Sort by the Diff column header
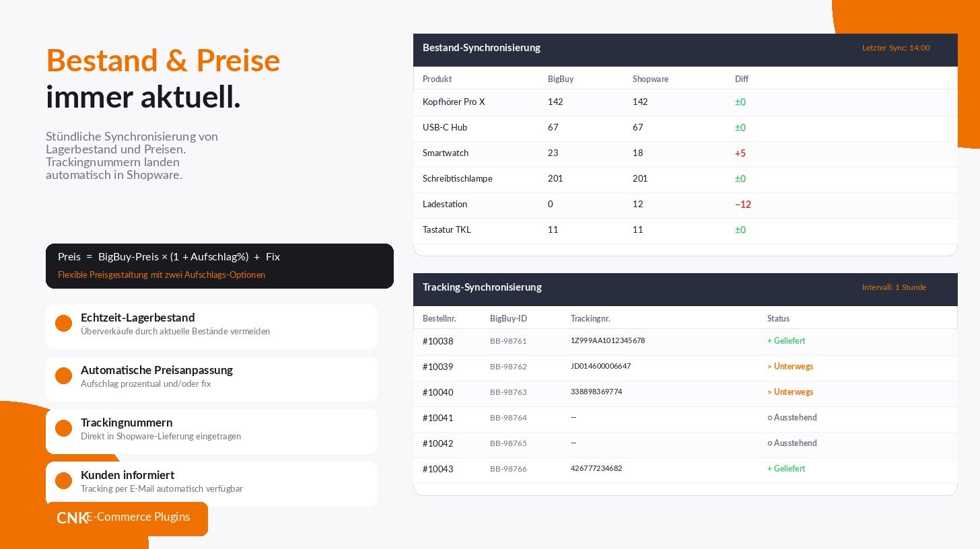980x549 pixels. pos(742,79)
